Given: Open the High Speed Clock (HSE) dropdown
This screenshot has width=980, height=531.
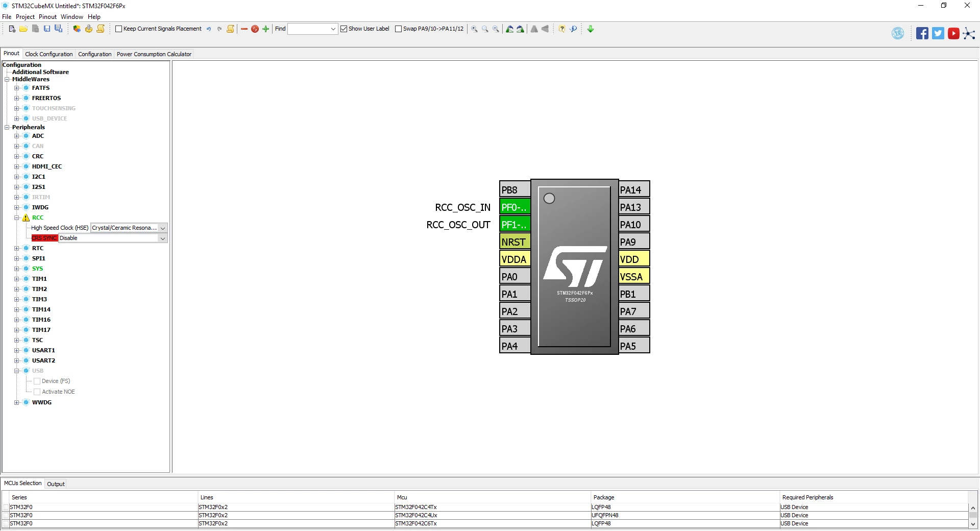Looking at the screenshot, I should 129,228.
